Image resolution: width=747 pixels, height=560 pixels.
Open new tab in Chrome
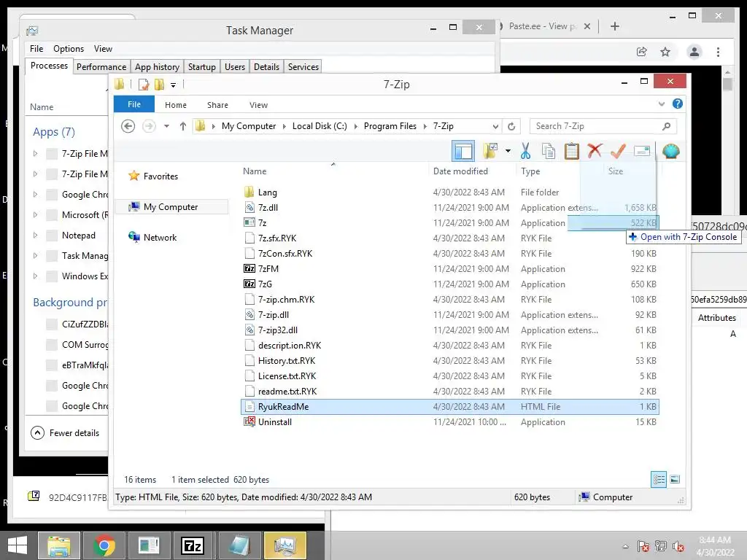pos(614,27)
